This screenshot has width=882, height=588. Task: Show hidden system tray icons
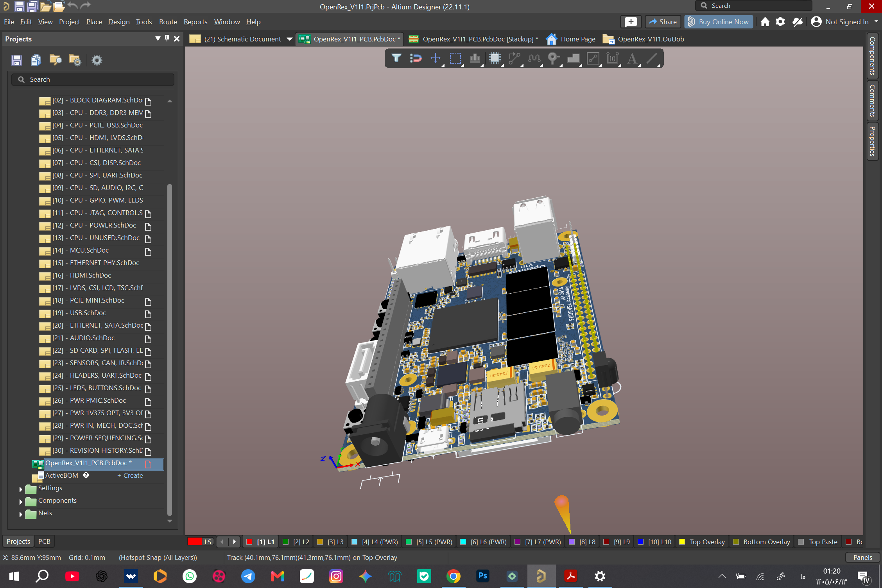coord(722,576)
